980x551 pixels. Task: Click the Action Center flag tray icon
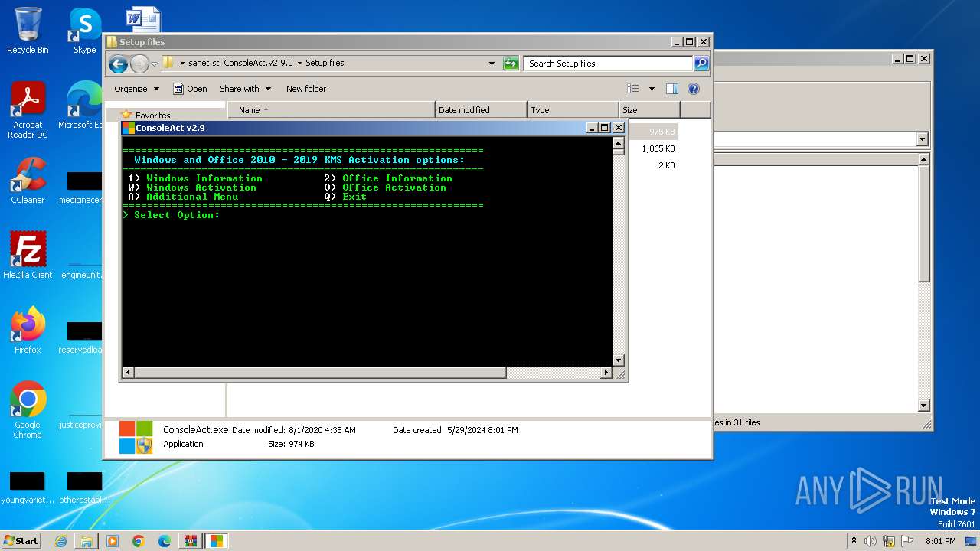click(x=907, y=541)
